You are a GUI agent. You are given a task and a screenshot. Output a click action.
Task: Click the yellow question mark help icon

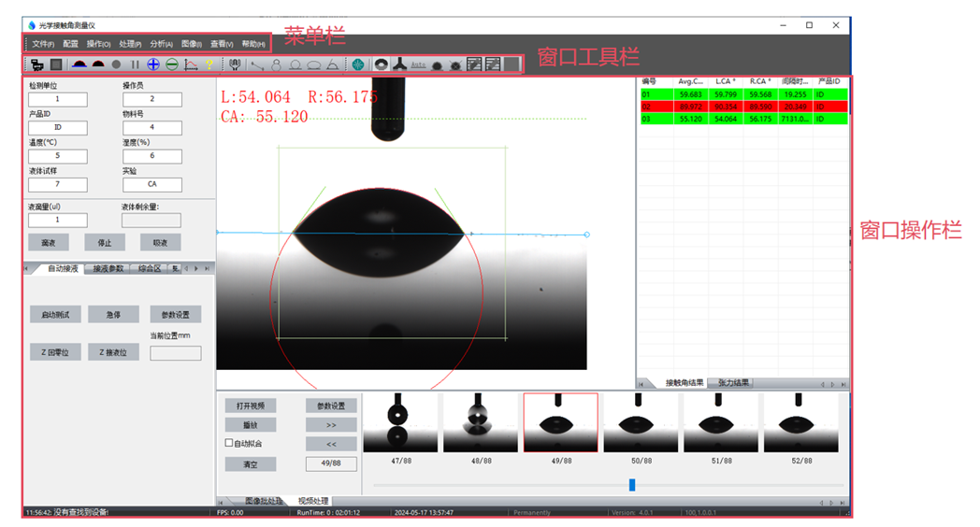209,64
